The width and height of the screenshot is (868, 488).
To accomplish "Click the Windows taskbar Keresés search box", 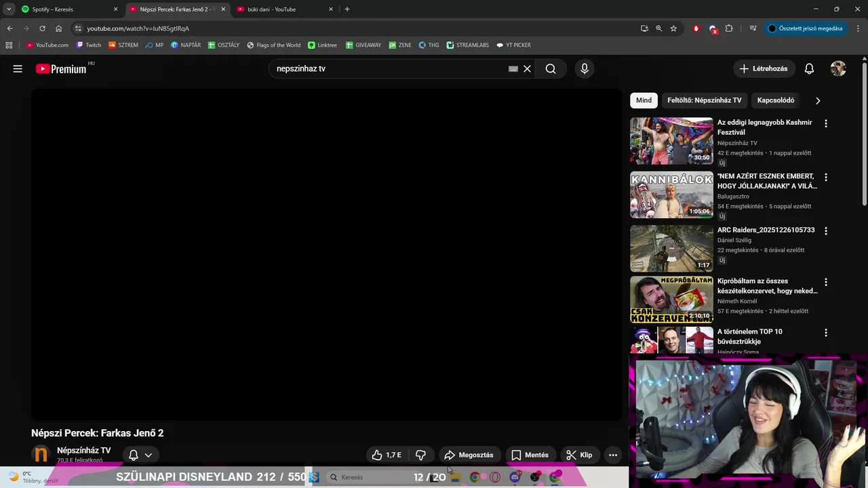I will (366, 477).
